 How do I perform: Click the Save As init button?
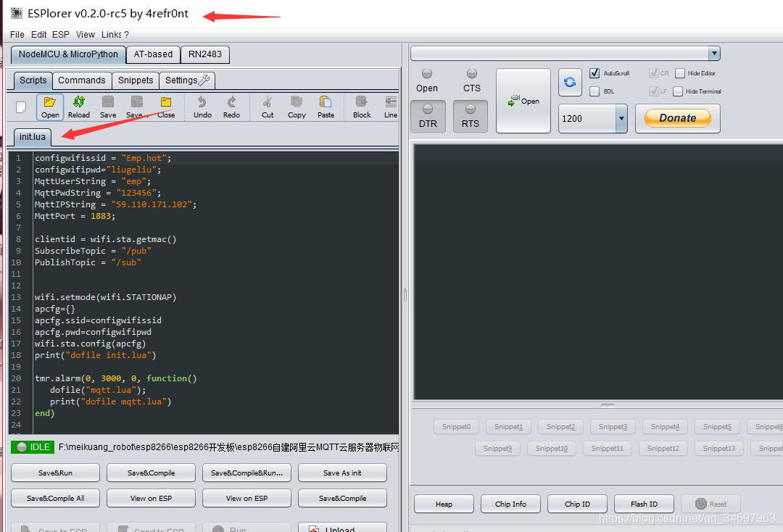342,473
